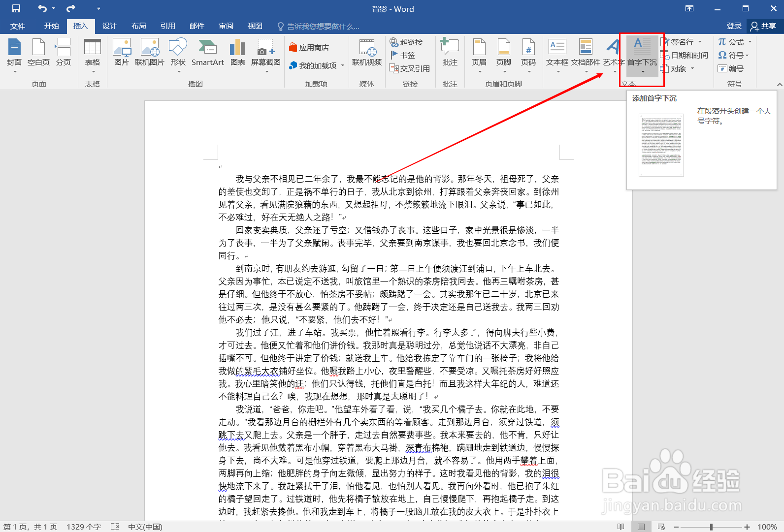Open the undo history dropdown arrow
This screenshot has width=784, height=532.
point(54,8)
